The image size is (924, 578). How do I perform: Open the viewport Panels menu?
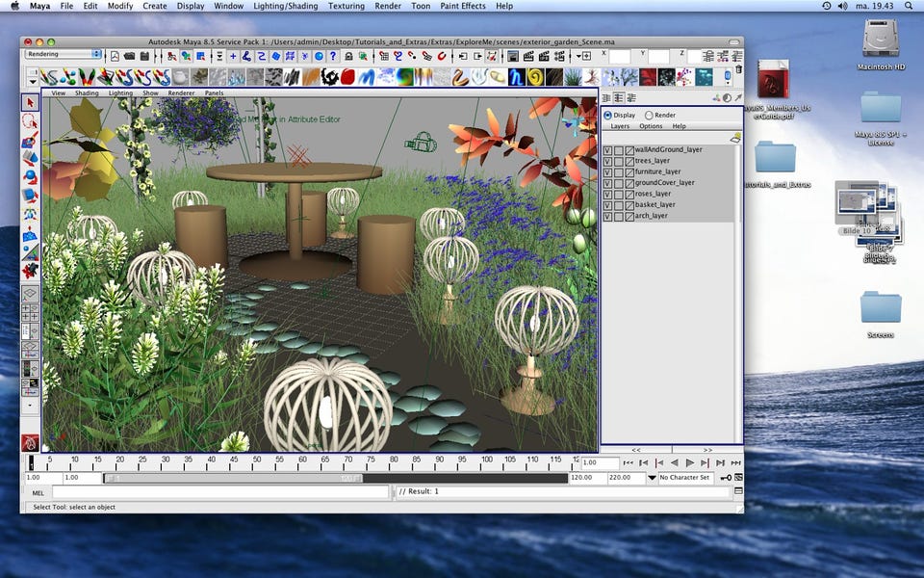click(x=214, y=93)
